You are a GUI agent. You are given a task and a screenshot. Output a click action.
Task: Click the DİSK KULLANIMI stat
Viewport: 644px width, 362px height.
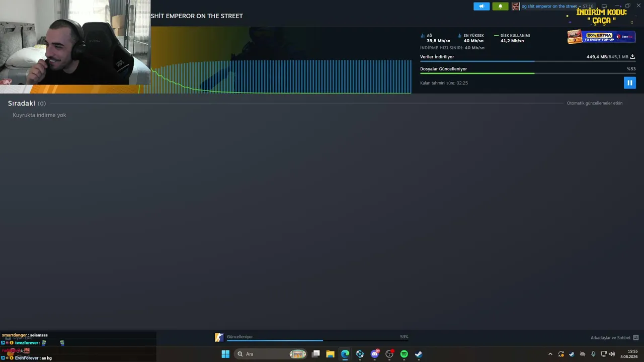click(512, 38)
